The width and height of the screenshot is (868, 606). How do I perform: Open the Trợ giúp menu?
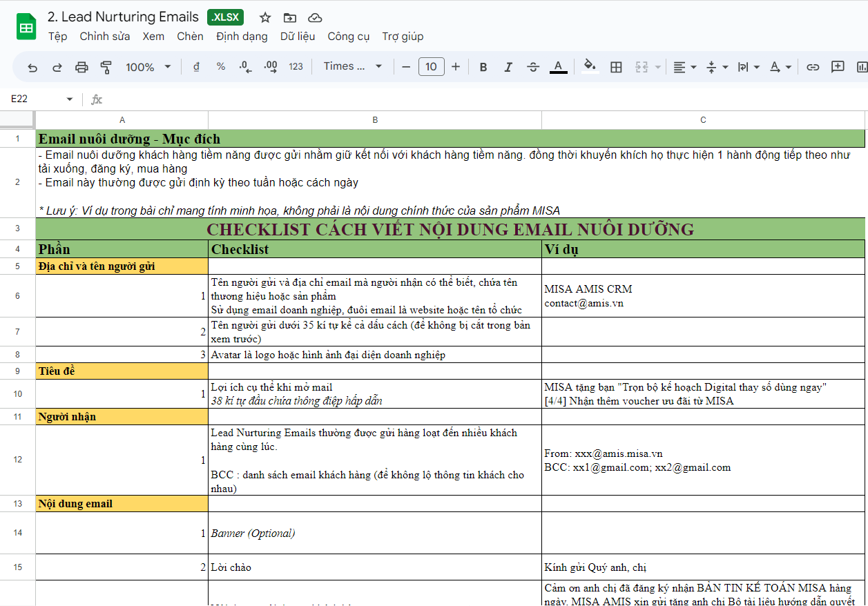tap(403, 37)
